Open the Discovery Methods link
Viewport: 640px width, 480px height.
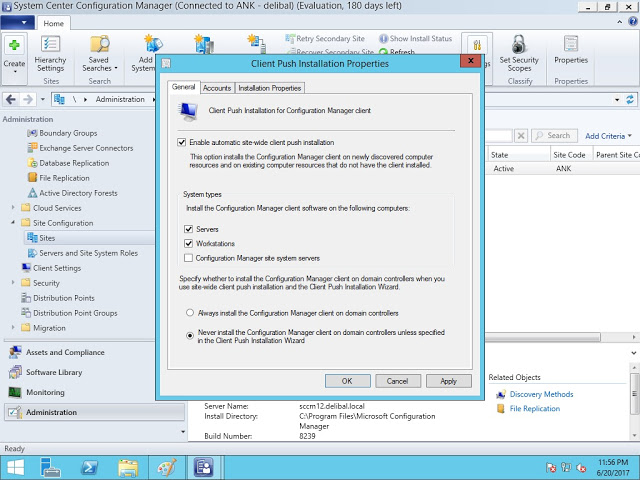tap(541, 394)
